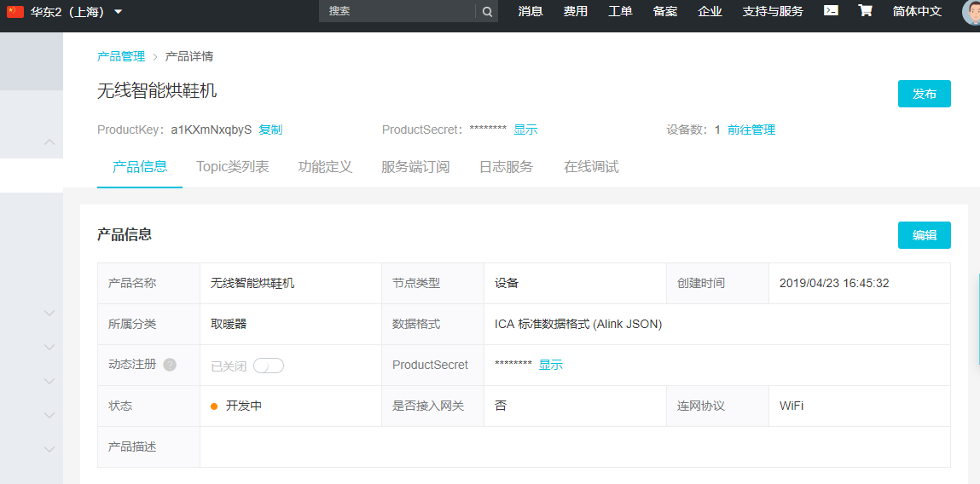Click the user avatar icon
The width and height of the screenshot is (980, 484).
coord(972,12)
